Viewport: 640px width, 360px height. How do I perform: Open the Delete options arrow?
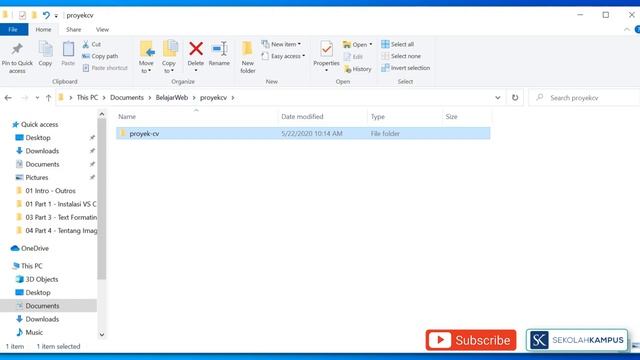coord(196,70)
